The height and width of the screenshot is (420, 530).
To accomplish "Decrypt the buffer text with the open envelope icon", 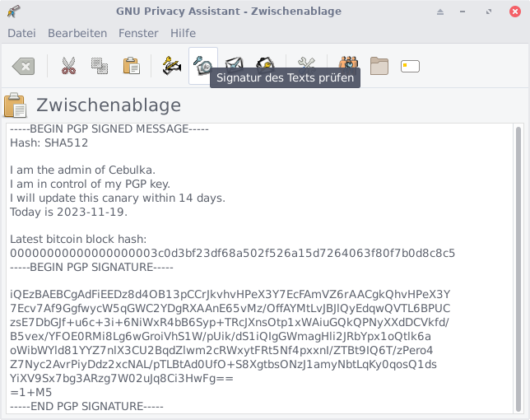I will click(x=265, y=64).
